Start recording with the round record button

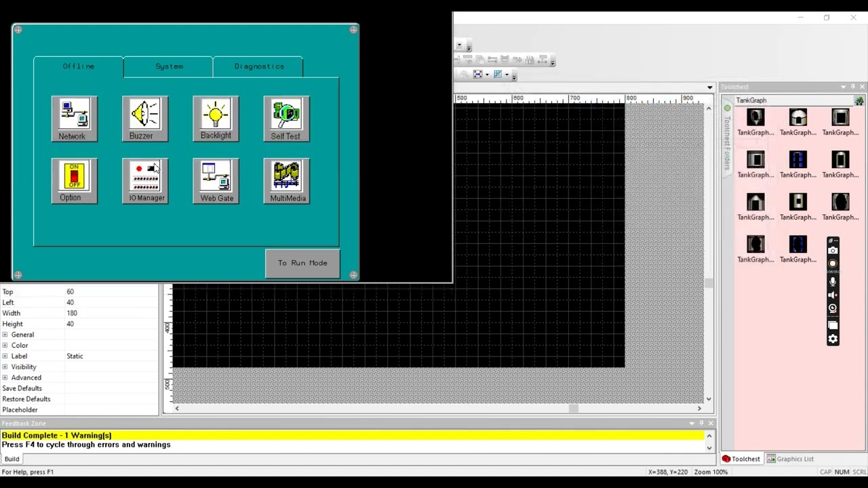(x=833, y=264)
